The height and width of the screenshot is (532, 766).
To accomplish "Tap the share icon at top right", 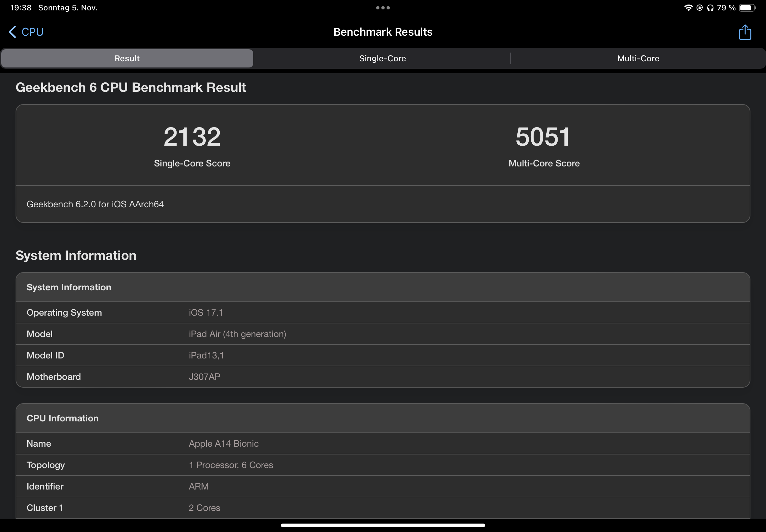I will pos(745,32).
